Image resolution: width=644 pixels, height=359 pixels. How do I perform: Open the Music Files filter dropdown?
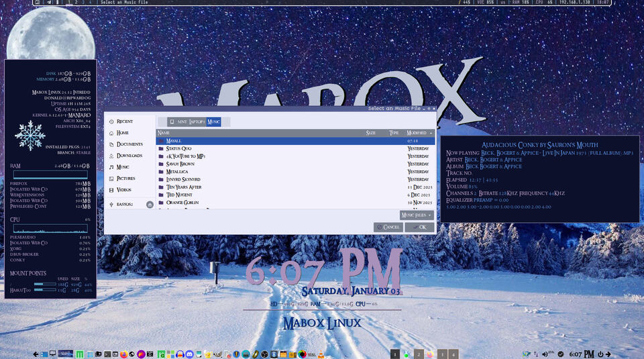coord(417,215)
